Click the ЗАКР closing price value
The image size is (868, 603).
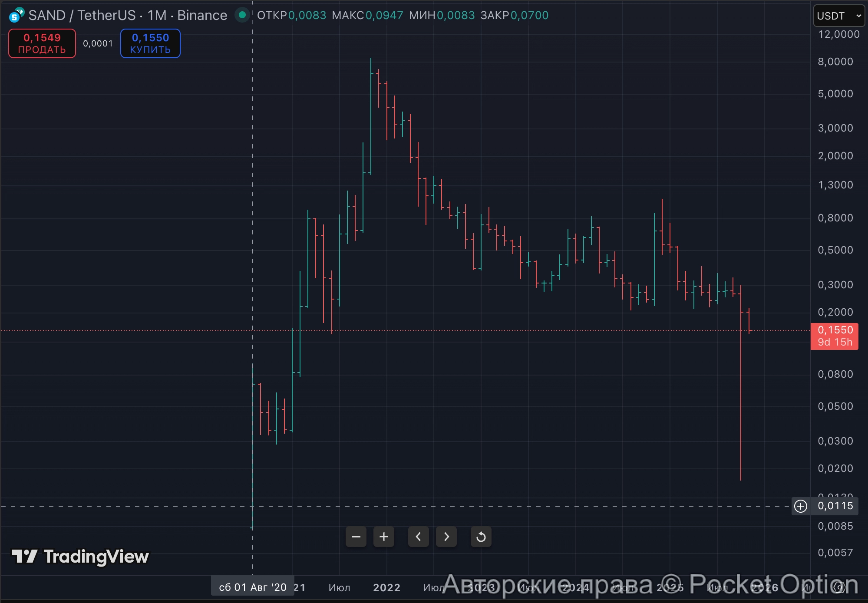tap(529, 16)
